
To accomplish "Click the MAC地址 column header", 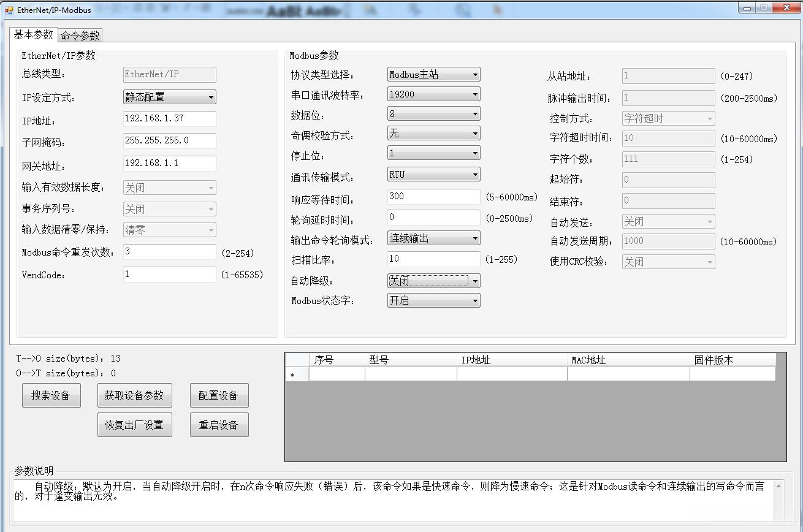I will (628, 360).
